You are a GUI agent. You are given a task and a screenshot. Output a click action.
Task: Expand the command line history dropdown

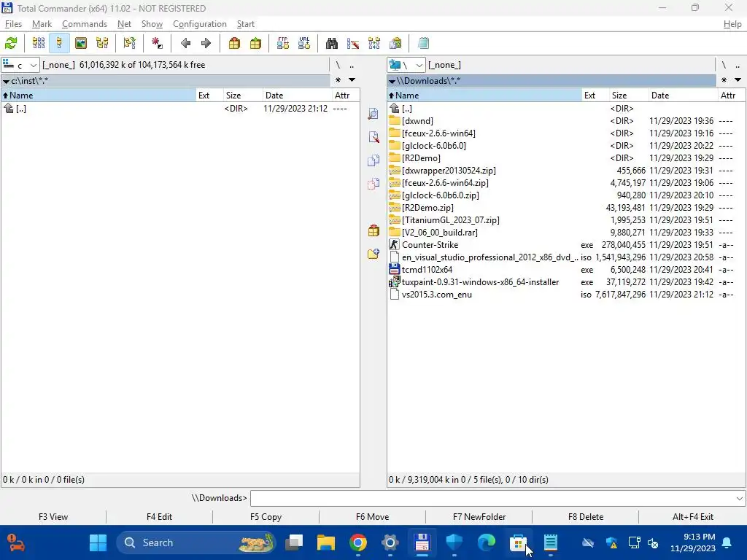[x=740, y=499]
